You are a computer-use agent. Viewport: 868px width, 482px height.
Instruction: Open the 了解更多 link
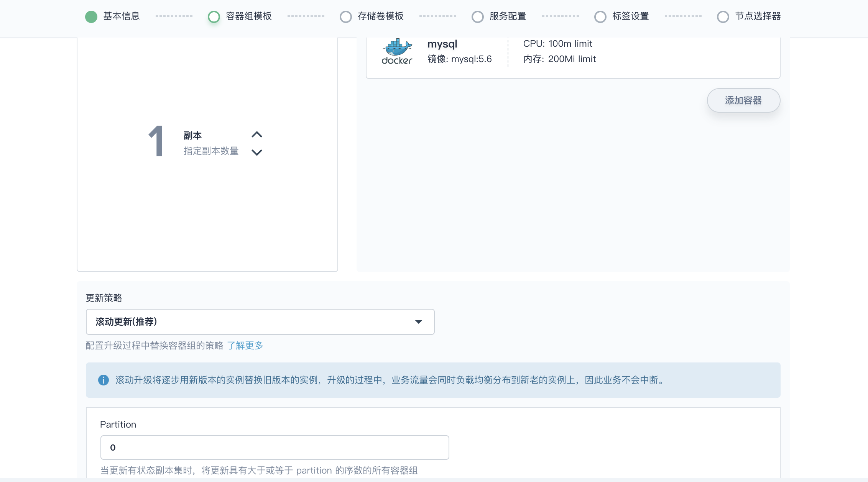pyautogui.click(x=245, y=346)
